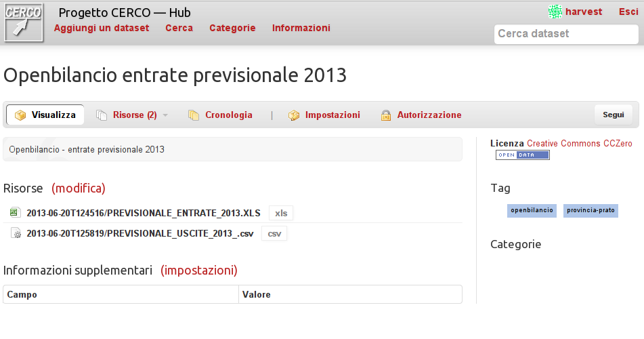Open the Visualizza tab
Screen dimensions: 644x339
pos(45,115)
